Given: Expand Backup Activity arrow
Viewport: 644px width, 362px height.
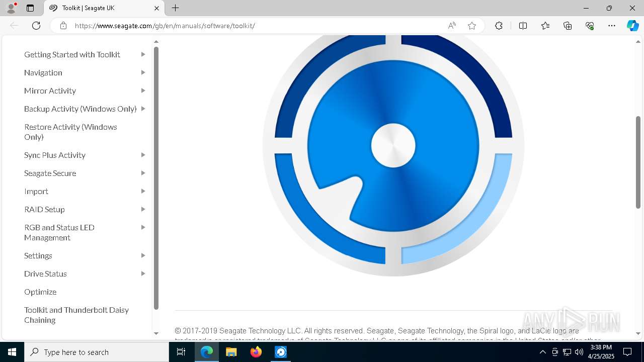Looking at the screenshot, I should (143, 109).
